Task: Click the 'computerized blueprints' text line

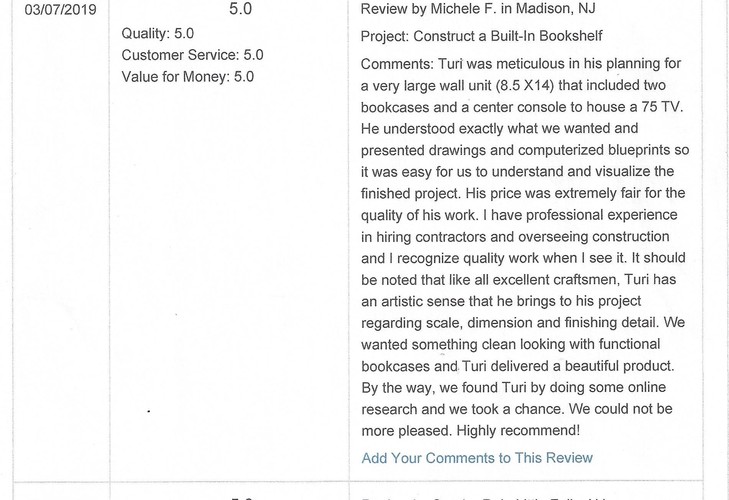Action: coord(525,150)
